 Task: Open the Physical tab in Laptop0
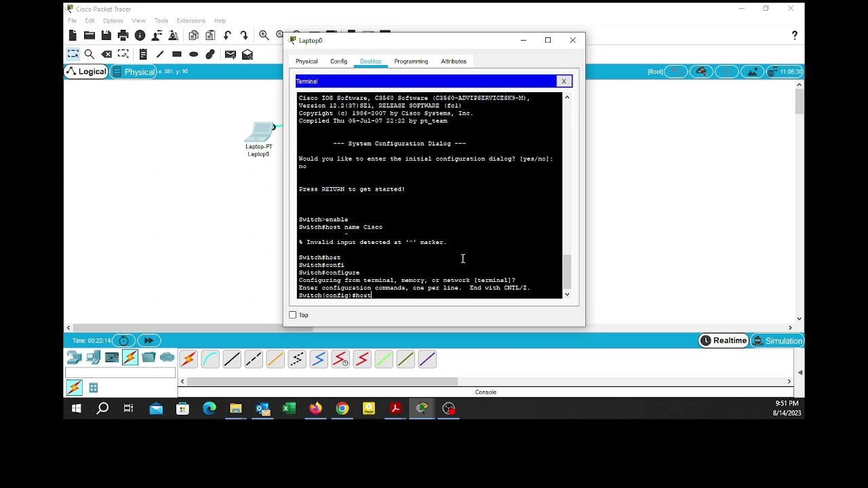(307, 62)
